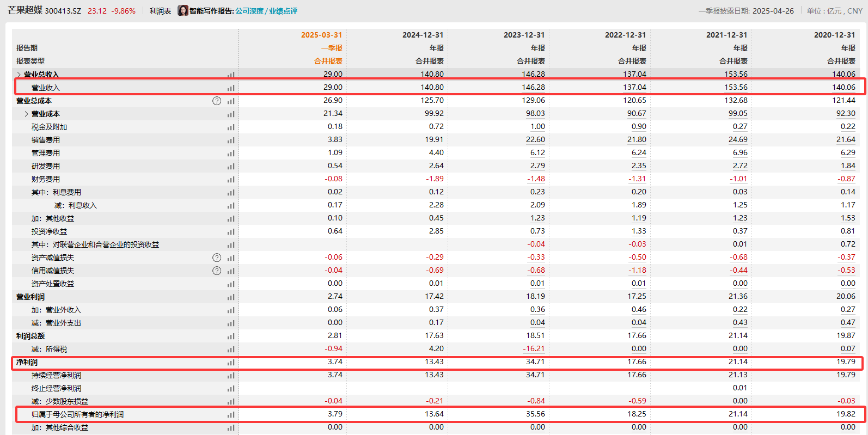Expand the 营业总收入 row

pos(19,75)
